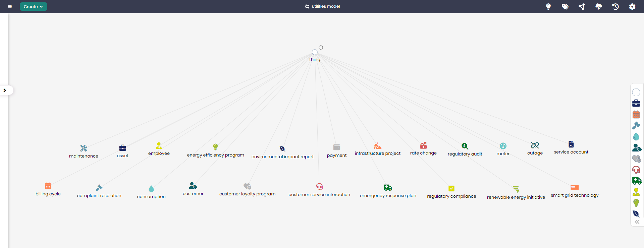The width and height of the screenshot is (644, 248).
Task: Pick the red headset in right palette
Action: pos(636,170)
